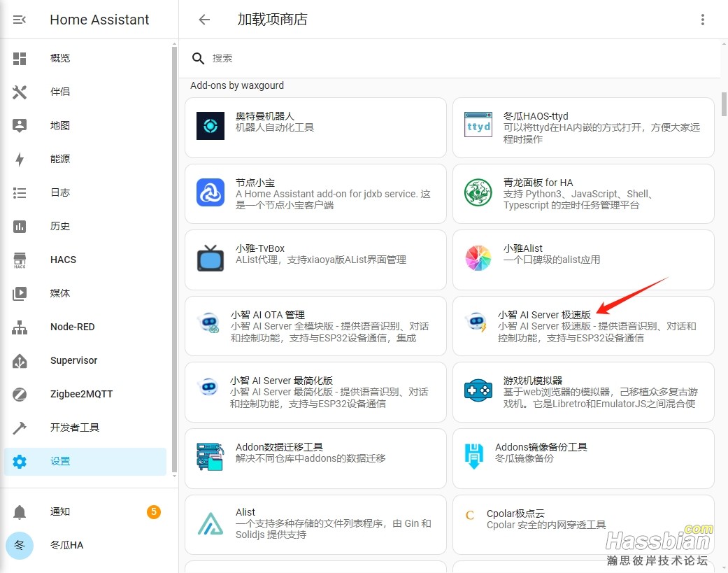Click the 媒体 media icon
Image resolution: width=728 pixels, height=573 pixels.
(20, 293)
